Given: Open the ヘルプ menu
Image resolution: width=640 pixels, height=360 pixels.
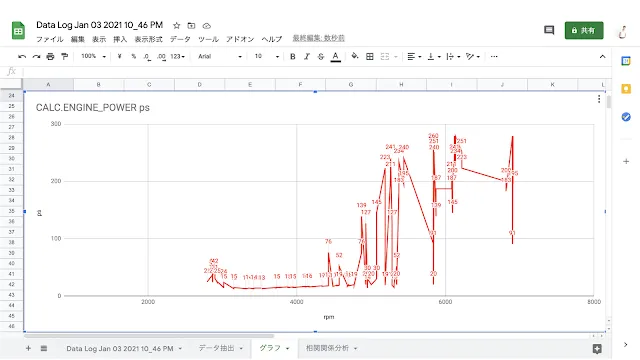Looking at the screenshot, I should 271,39.
